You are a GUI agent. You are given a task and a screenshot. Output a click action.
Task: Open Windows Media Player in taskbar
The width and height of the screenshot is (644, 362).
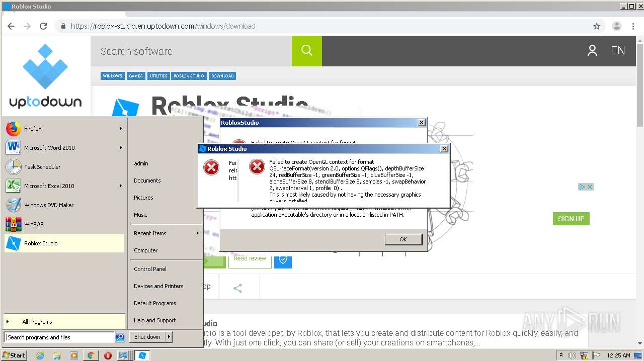click(x=74, y=355)
